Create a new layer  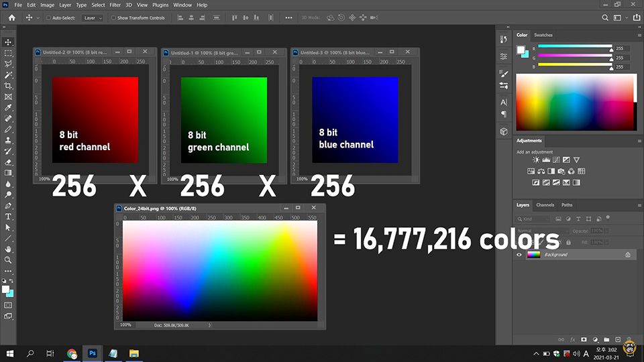pos(618,339)
